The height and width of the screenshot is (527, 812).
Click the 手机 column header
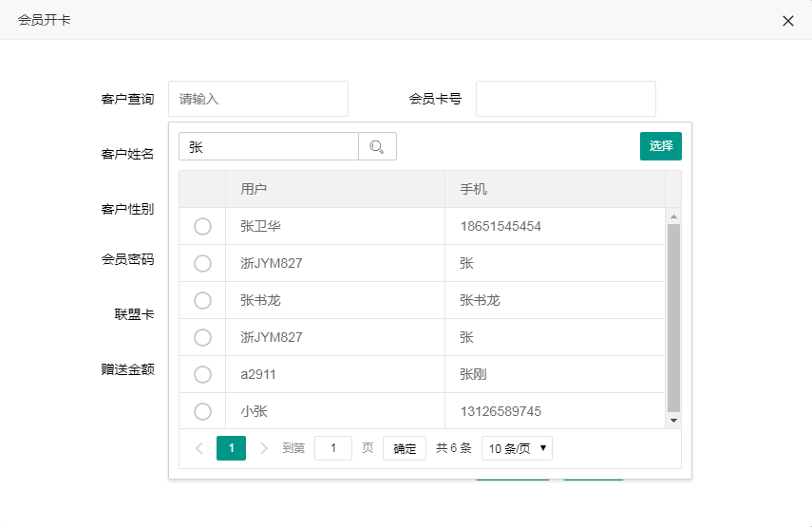[x=473, y=189]
